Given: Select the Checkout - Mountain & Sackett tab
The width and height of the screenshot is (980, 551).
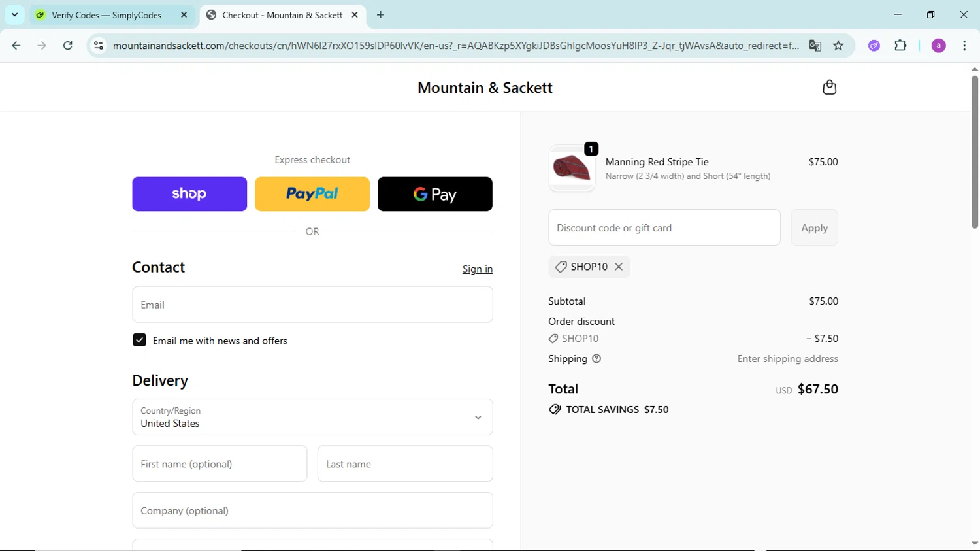Looking at the screenshot, I should (282, 15).
